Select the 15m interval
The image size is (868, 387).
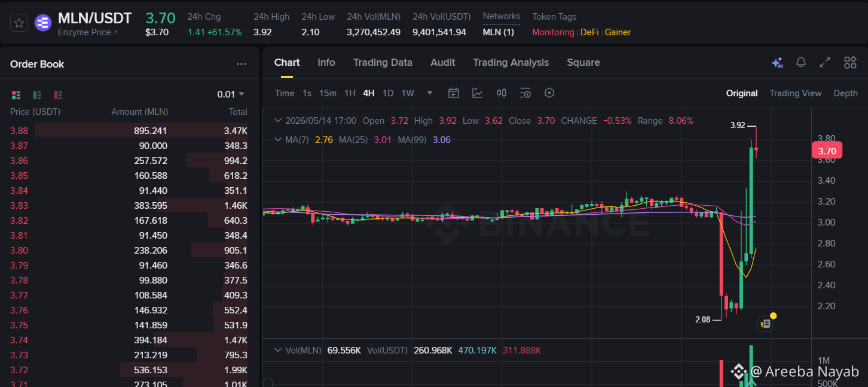tap(328, 93)
